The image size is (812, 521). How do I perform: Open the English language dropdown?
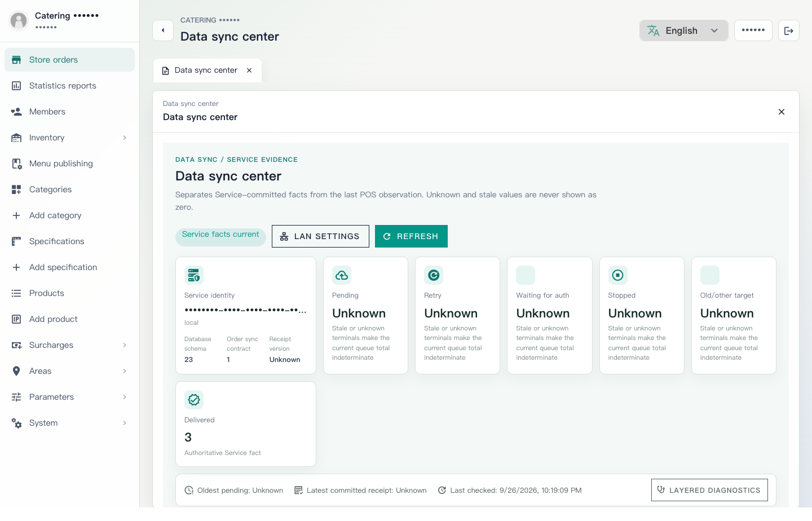[x=683, y=30]
